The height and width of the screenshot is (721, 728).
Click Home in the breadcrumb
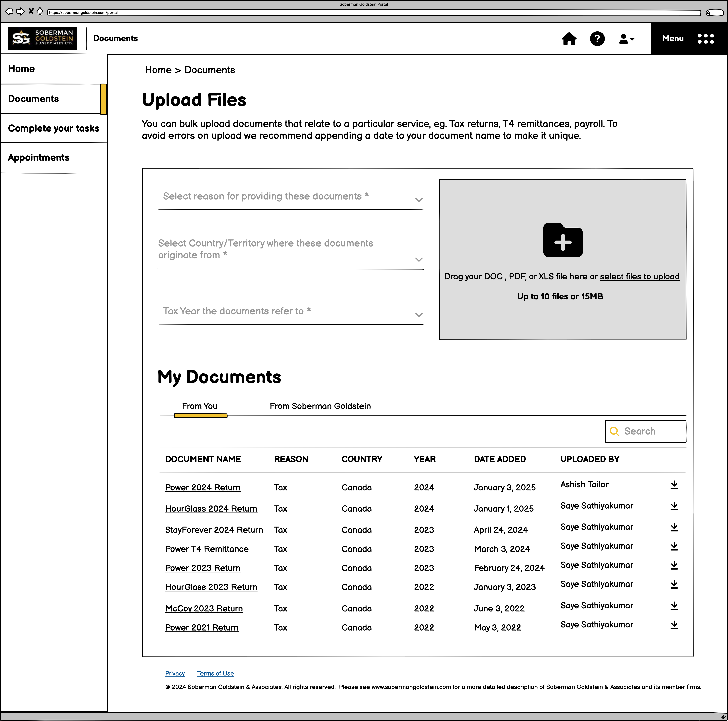(158, 70)
